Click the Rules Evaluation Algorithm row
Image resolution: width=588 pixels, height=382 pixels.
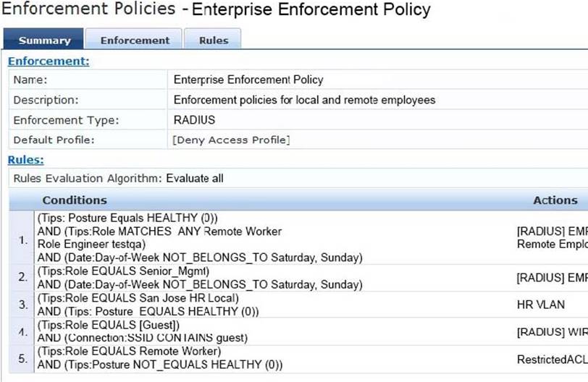coord(119,178)
